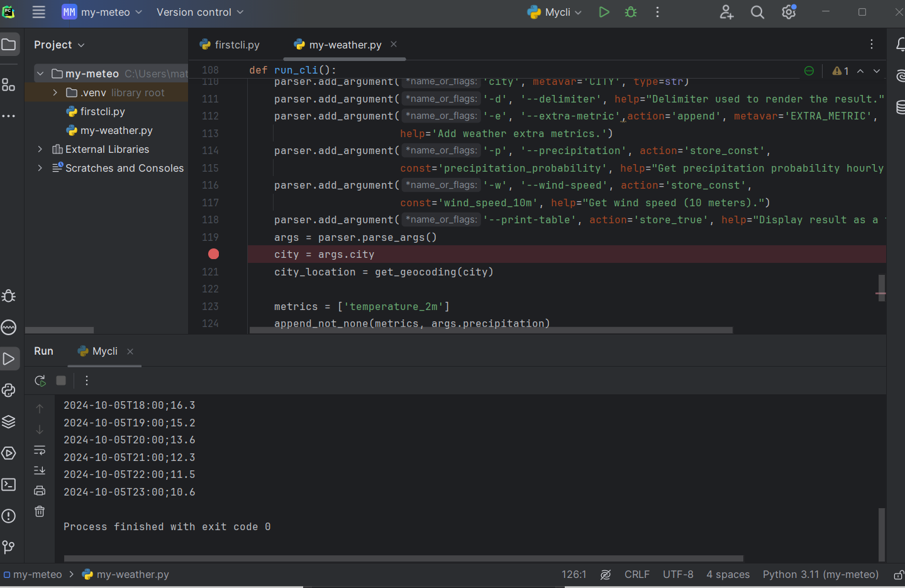Open the Version control menu
The width and height of the screenshot is (905, 588).
(x=199, y=12)
